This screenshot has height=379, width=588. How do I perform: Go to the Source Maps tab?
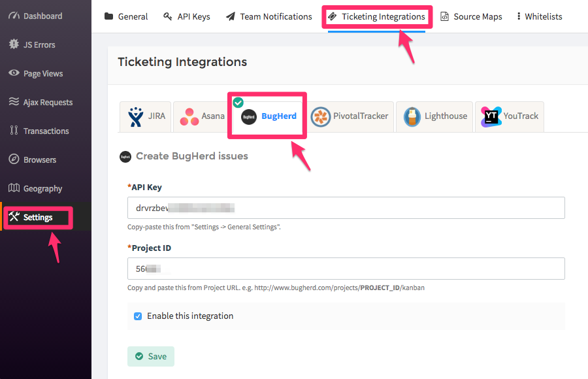tap(471, 16)
